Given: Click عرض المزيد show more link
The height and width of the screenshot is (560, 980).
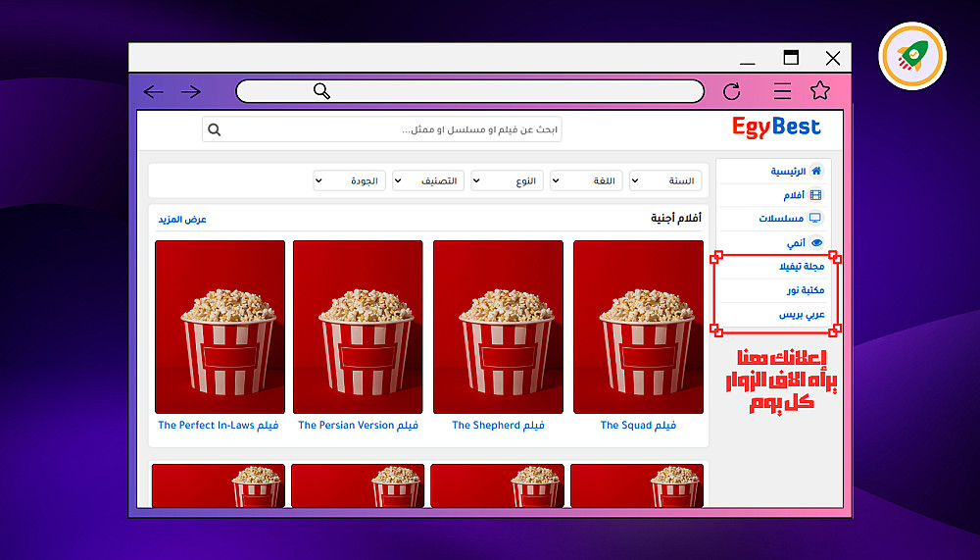Looking at the screenshot, I should click(x=182, y=219).
